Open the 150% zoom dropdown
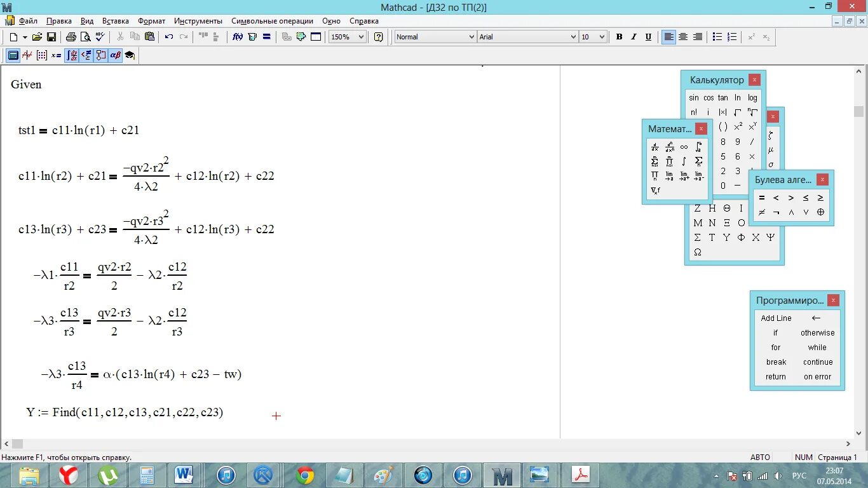Screen dimensions: 868x488 (362, 37)
